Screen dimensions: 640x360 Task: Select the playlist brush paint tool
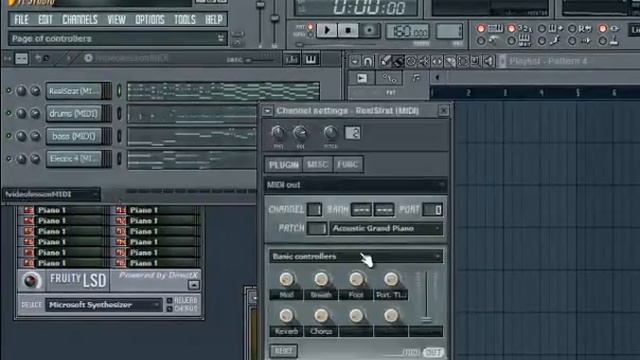pos(398,61)
